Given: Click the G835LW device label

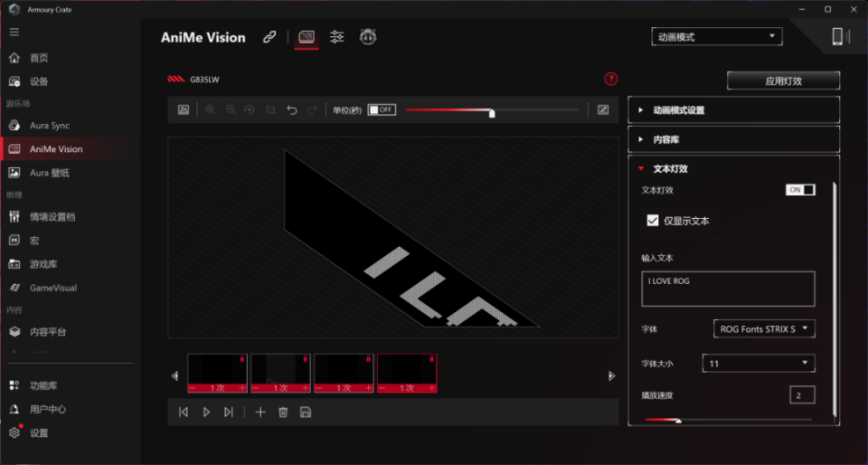Looking at the screenshot, I should (x=204, y=80).
